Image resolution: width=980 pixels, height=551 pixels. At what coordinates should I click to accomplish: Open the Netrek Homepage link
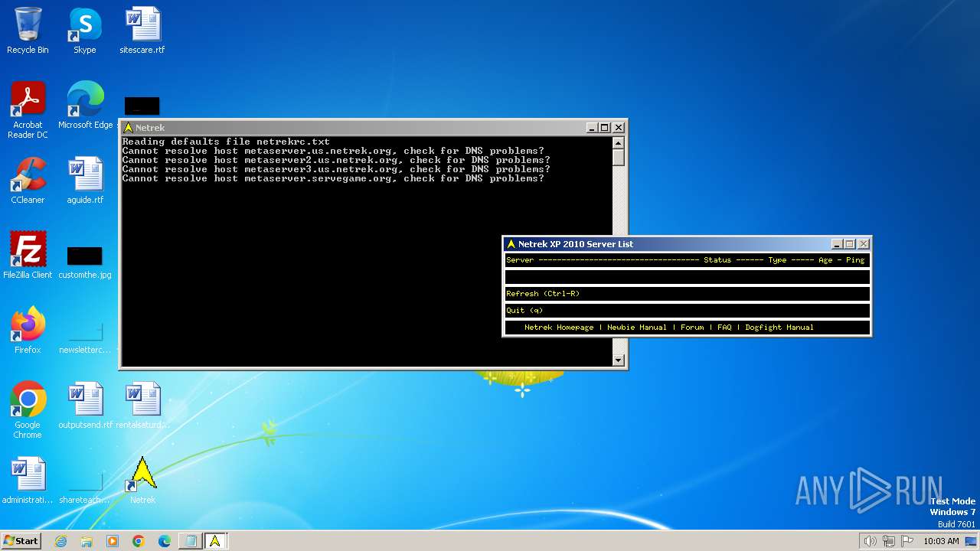pyautogui.click(x=559, y=328)
